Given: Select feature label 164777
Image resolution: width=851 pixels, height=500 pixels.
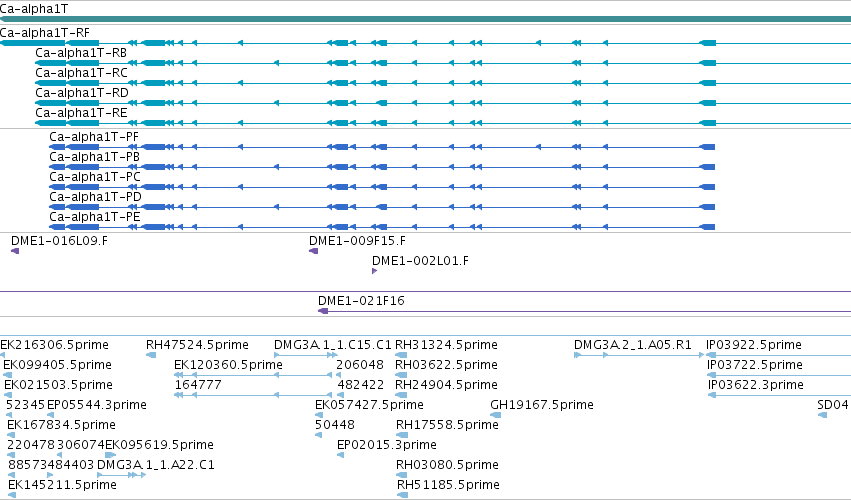Looking at the screenshot, I should tap(198, 385).
